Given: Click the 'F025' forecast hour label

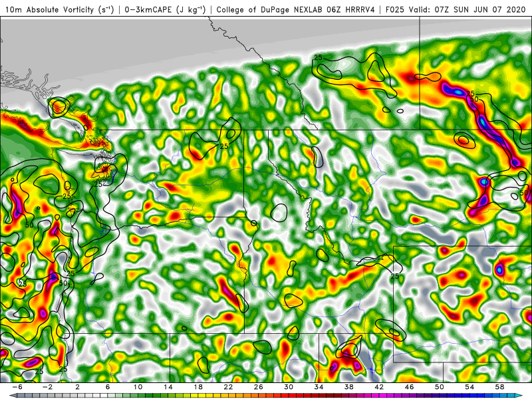Looking at the screenshot, I should click(394, 9).
